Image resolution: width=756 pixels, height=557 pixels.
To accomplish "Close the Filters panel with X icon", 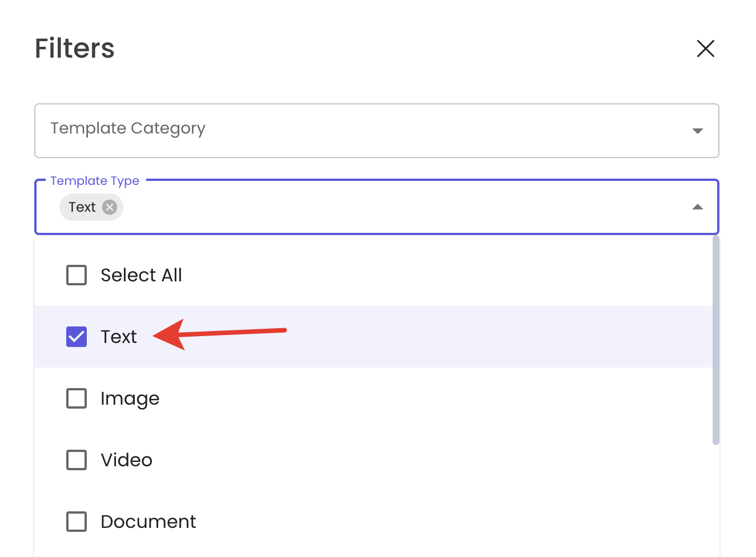I will coord(706,49).
